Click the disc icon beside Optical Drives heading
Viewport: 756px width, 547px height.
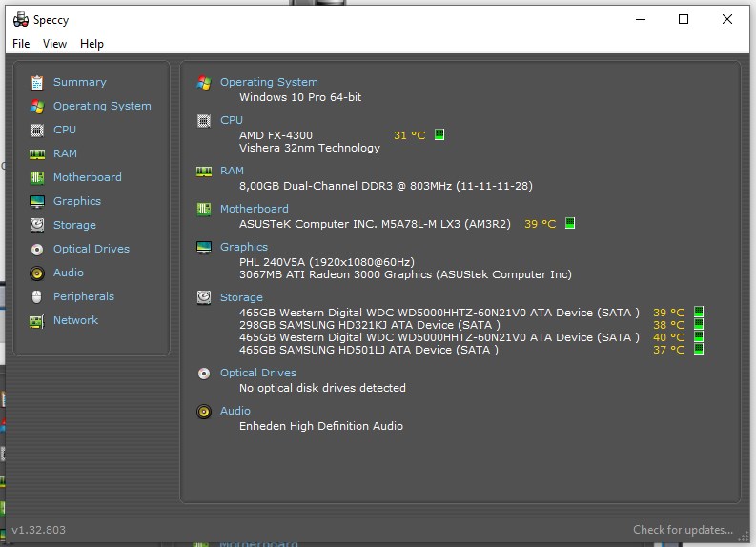tap(204, 374)
